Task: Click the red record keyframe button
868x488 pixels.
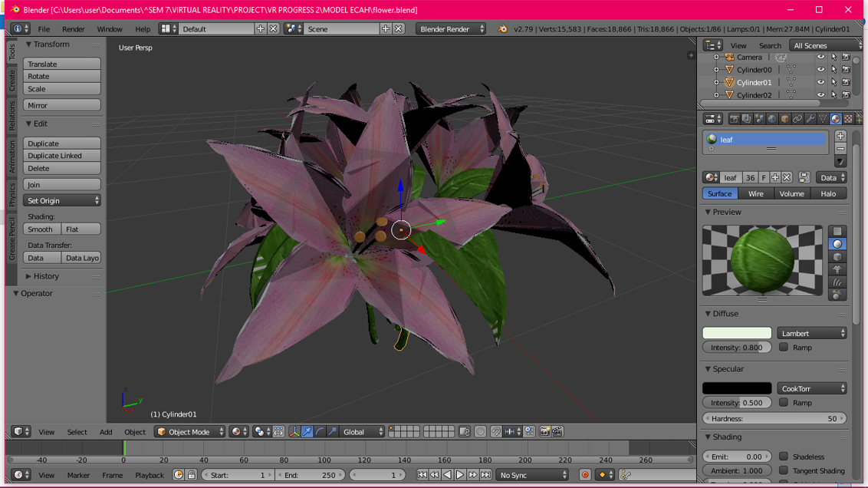Action: [584, 475]
